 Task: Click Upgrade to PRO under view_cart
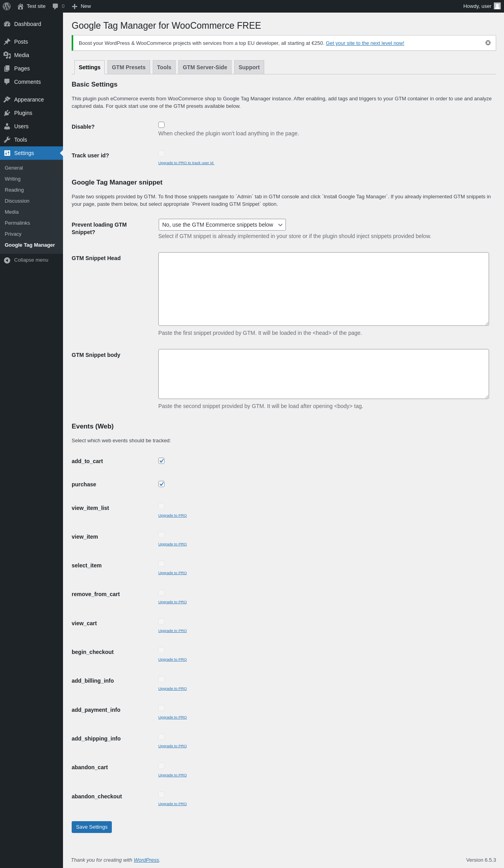point(172,631)
